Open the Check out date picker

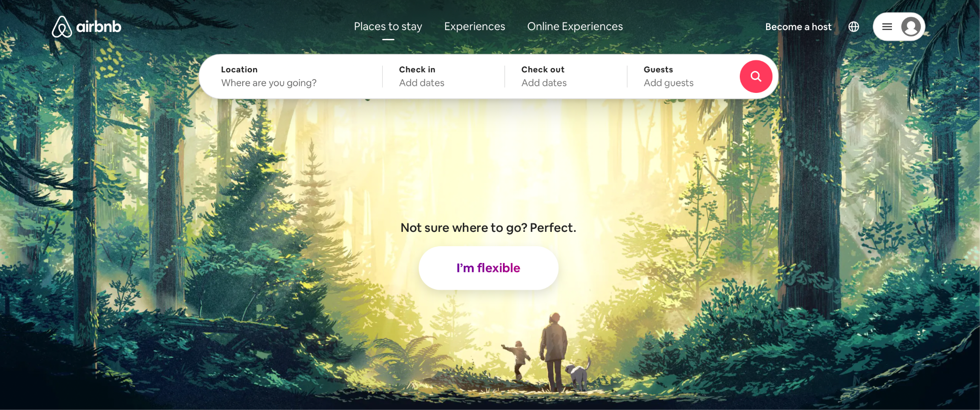click(566, 76)
